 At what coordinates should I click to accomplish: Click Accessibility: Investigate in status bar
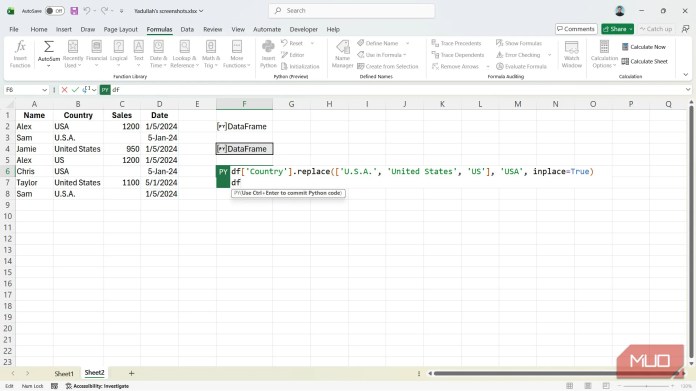pos(97,386)
